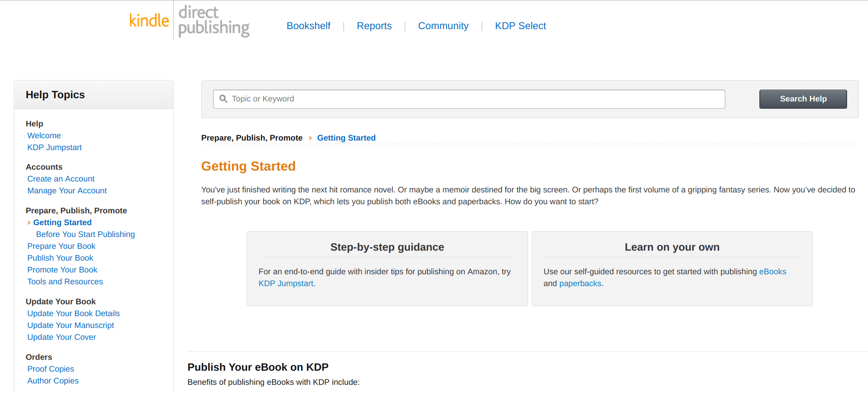Click the Step-by-step guidance heading
This screenshot has height=393, width=868.
point(387,247)
